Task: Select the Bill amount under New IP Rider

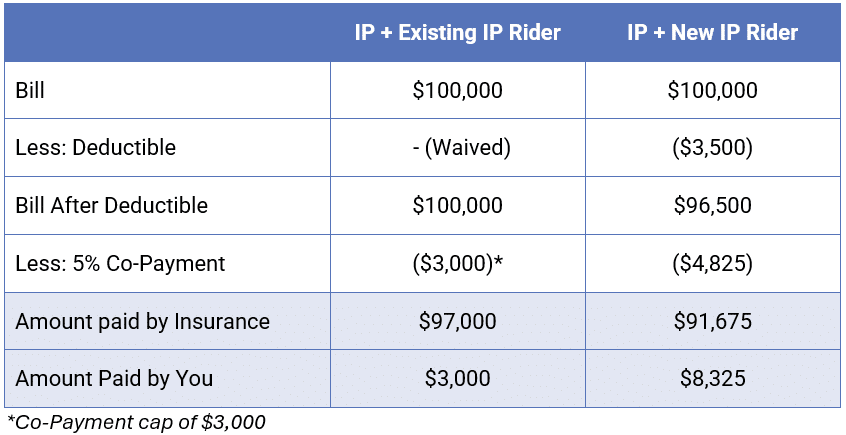Action: click(712, 90)
